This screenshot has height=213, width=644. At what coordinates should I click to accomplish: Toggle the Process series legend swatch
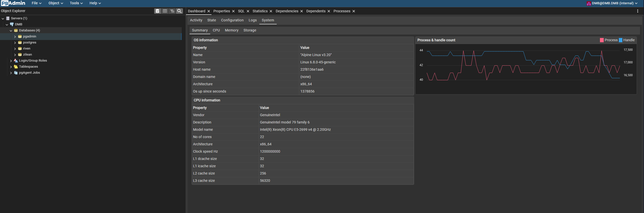point(602,40)
